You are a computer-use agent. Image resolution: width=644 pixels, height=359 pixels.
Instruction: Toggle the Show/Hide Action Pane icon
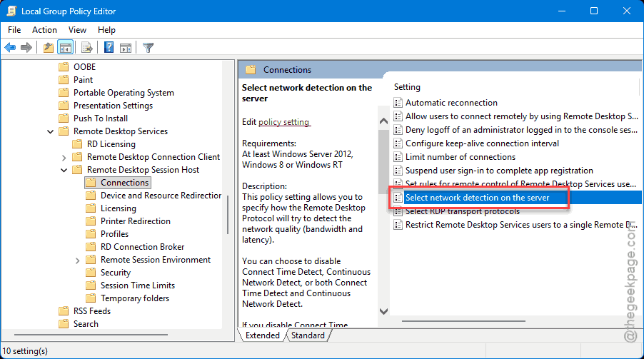click(x=126, y=48)
